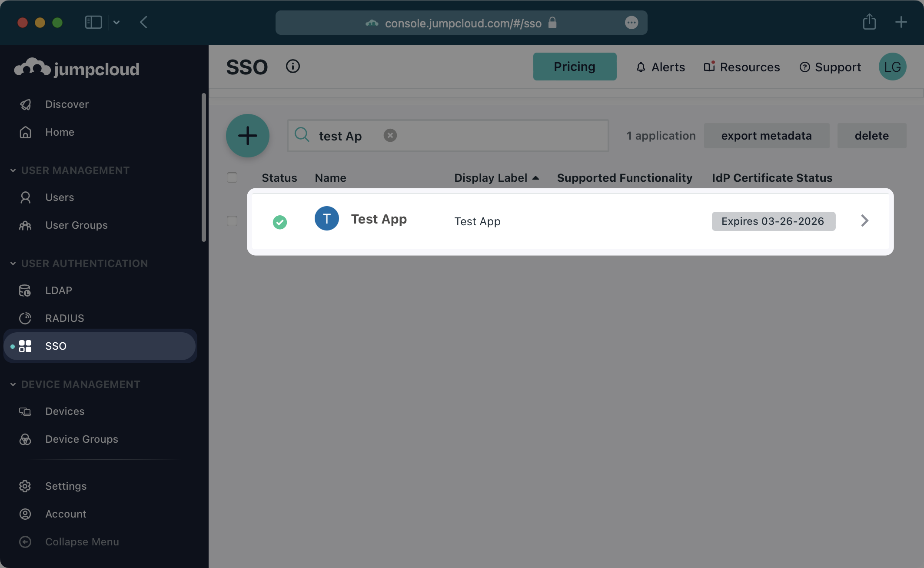Open the RADIUS section

(x=64, y=318)
